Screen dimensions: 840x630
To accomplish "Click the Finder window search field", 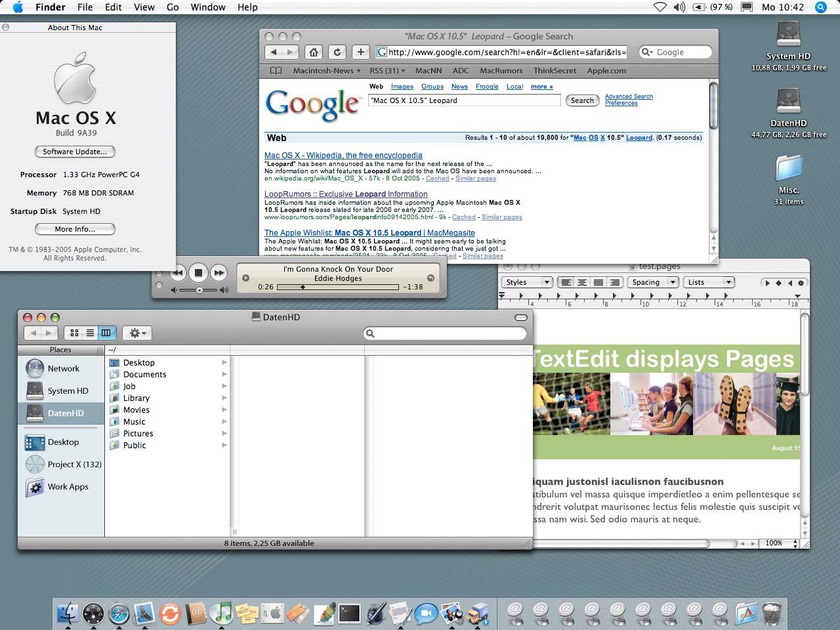I will [x=445, y=333].
